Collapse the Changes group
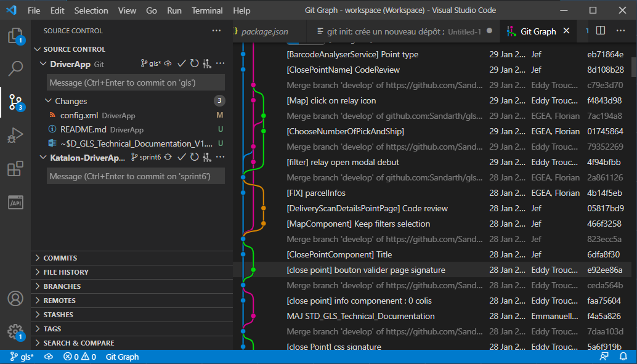637x364 pixels. click(x=48, y=101)
